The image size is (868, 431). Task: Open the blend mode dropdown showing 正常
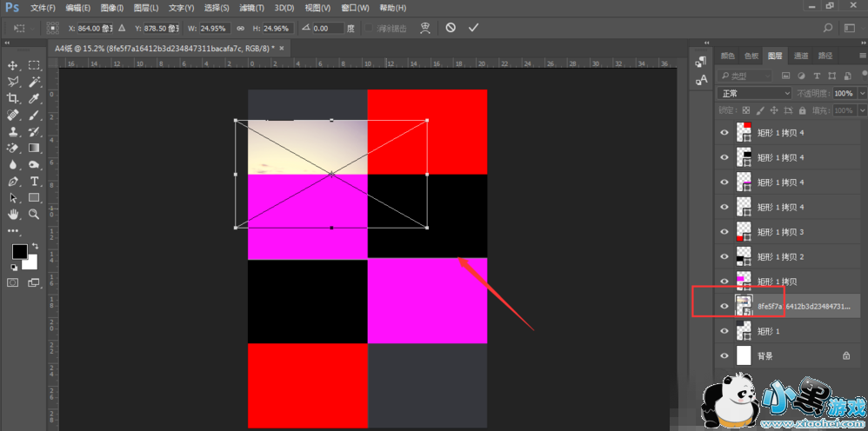753,93
